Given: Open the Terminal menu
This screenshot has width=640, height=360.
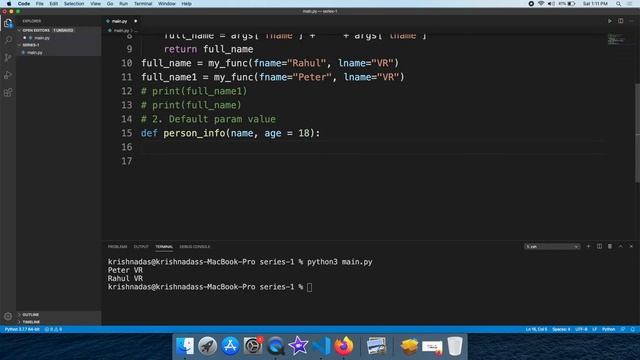Looking at the screenshot, I should pyautogui.click(x=143, y=4).
